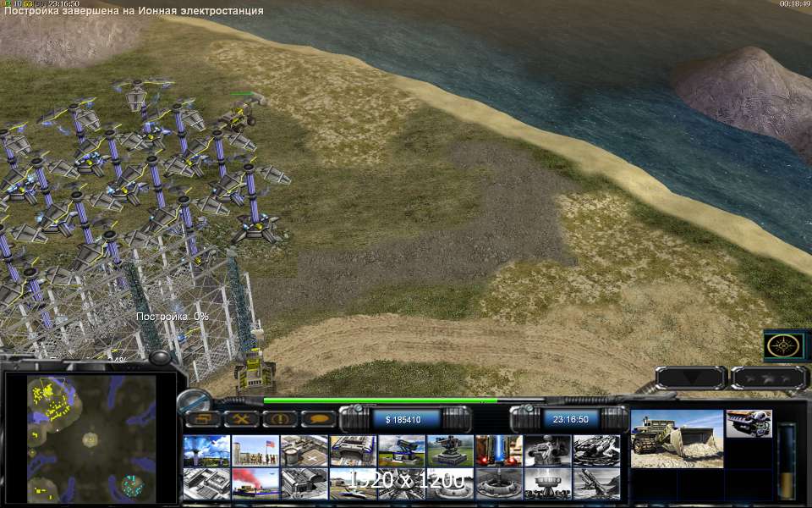Select the bulldozer with green health bar
Image resolution: width=812 pixels, height=508 pixels.
[x=241, y=114]
